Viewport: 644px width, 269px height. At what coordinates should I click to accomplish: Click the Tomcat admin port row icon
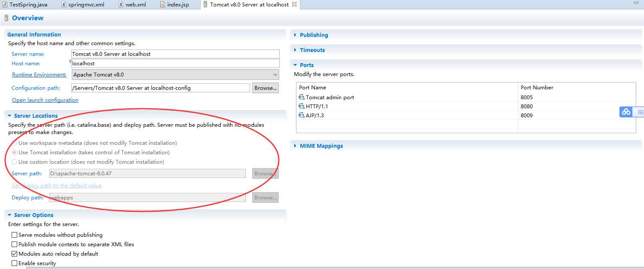click(302, 98)
